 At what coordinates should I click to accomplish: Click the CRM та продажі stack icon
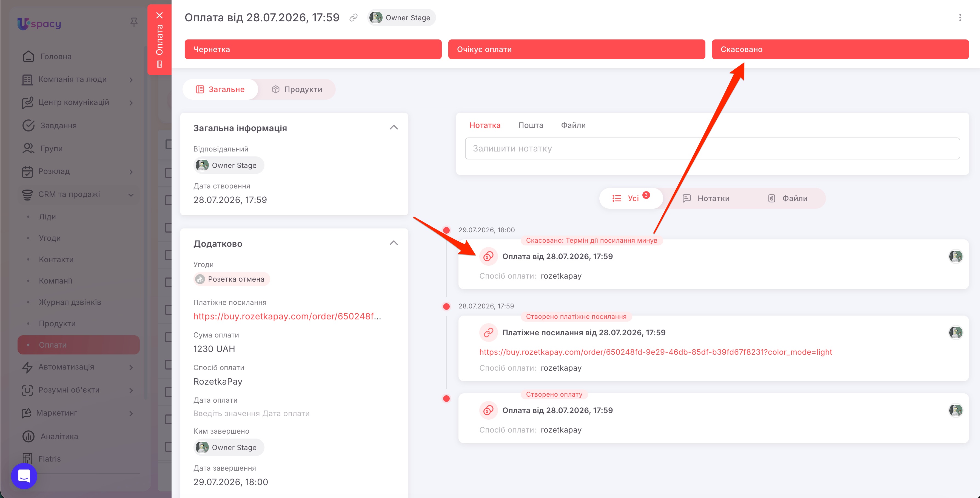(x=27, y=195)
